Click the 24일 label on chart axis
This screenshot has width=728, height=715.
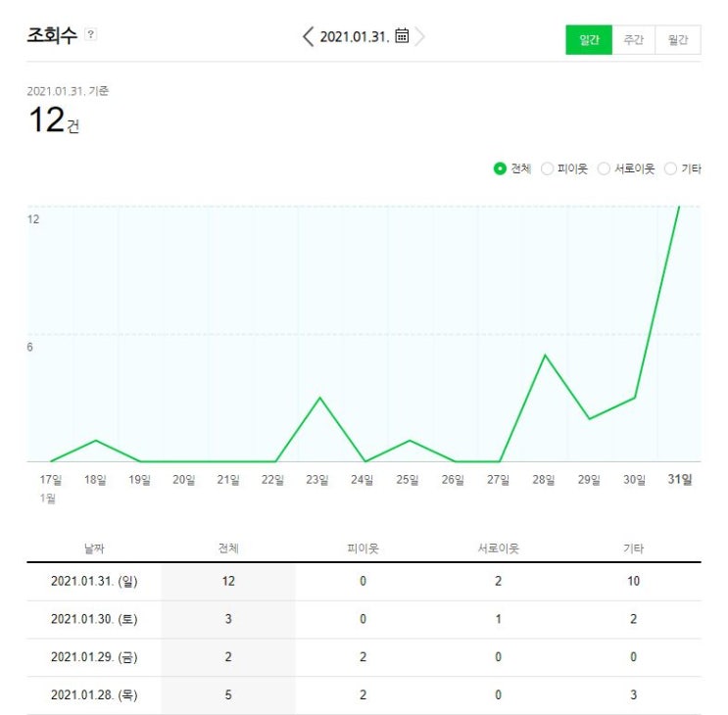(x=363, y=479)
